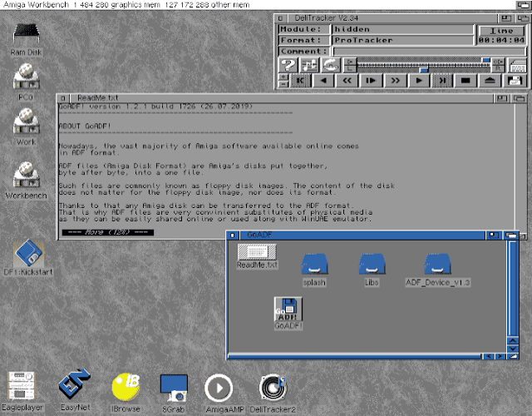Select the Libs drawer
This screenshot has width=532, height=416.
pyautogui.click(x=371, y=265)
